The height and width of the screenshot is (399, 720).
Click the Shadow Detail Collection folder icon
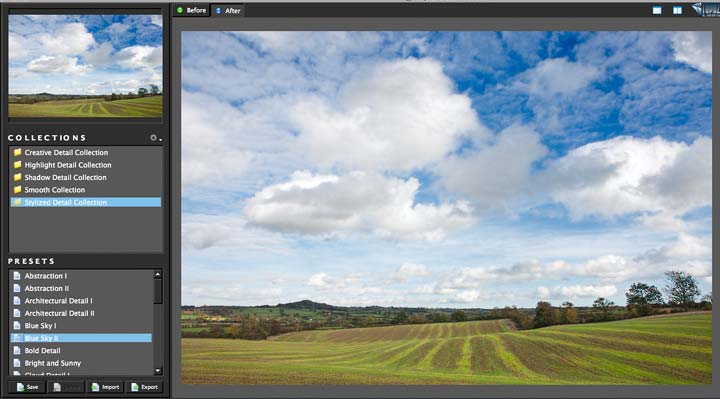coord(17,177)
